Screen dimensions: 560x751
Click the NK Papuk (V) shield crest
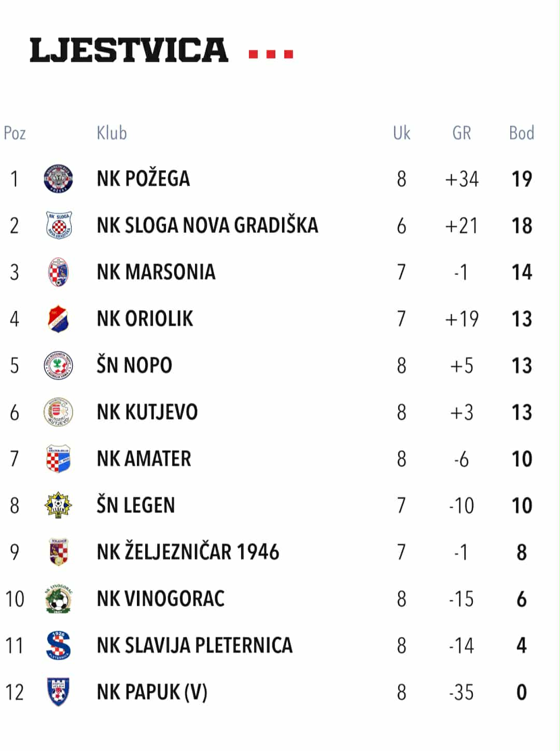(x=58, y=692)
